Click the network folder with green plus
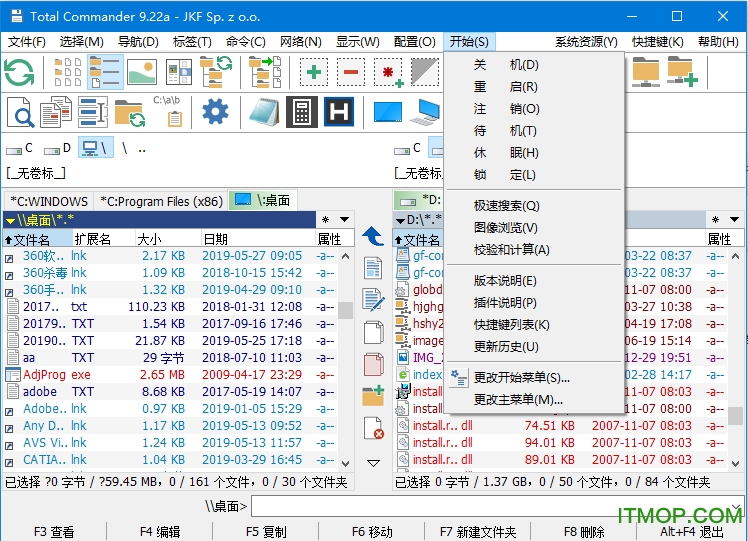This screenshot has width=748, height=541. (x=682, y=73)
